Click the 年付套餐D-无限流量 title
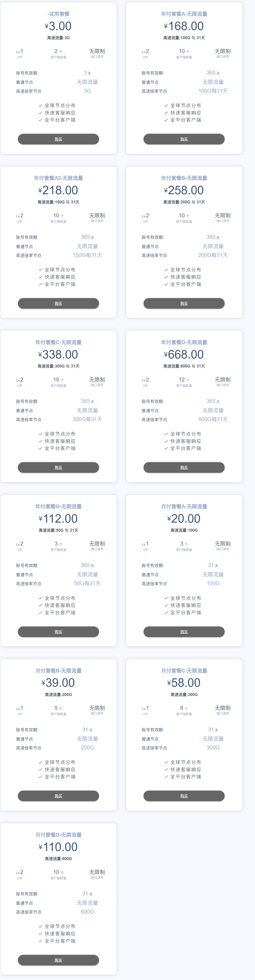The width and height of the screenshot is (255, 980). pyautogui.click(x=184, y=342)
